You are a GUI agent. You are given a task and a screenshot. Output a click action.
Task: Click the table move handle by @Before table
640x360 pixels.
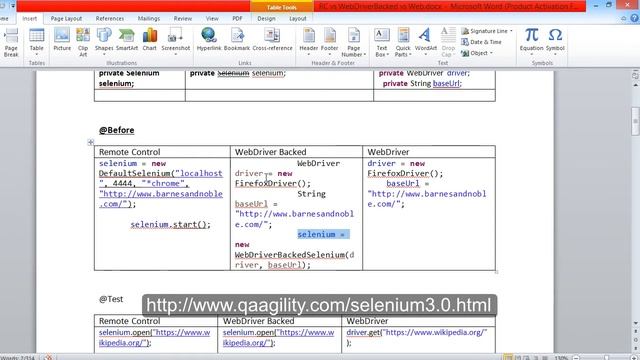91,142
